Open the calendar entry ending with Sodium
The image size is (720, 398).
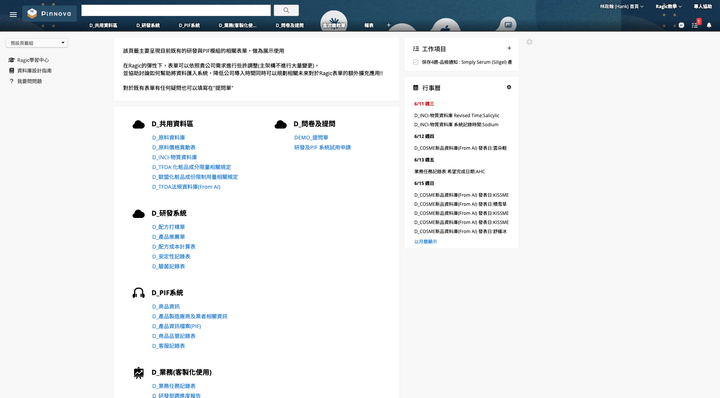[456, 124]
